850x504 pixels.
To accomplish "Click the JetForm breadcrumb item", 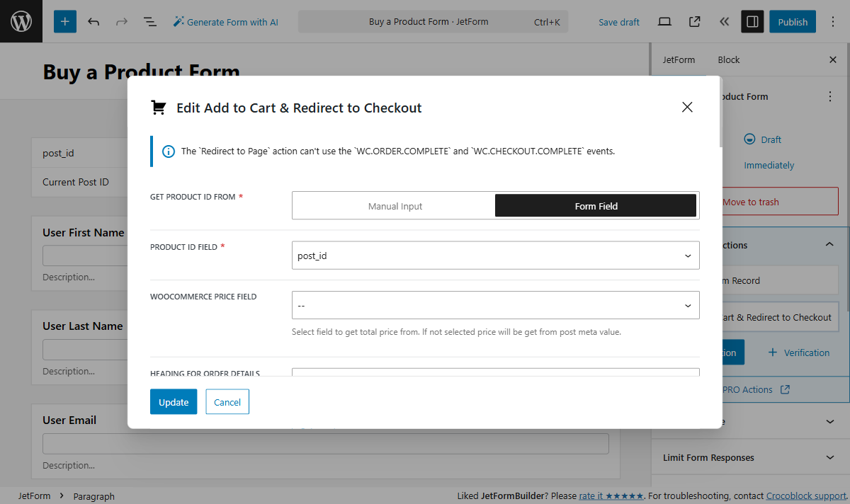I will [x=34, y=496].
